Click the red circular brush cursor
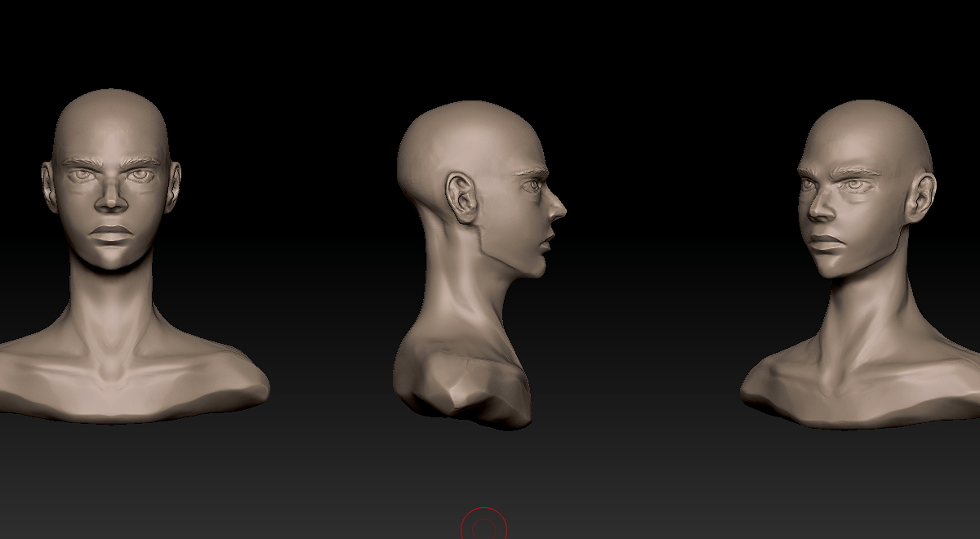 point(484,523)
